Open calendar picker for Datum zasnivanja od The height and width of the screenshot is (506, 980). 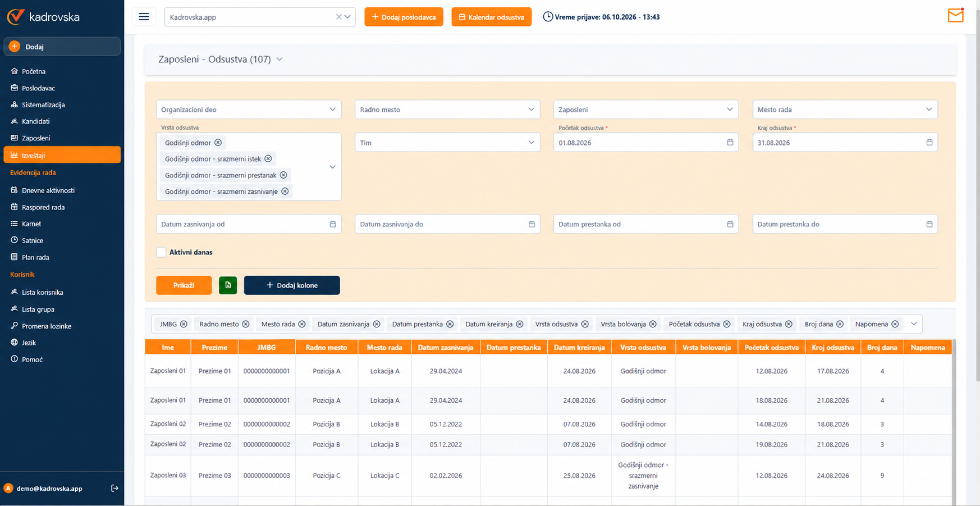pos(332,224)
